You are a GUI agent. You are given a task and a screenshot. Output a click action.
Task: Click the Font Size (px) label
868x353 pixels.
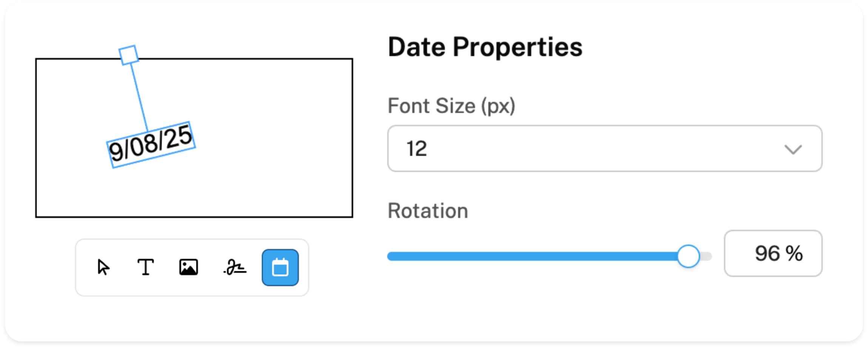[x=451, y=106]
